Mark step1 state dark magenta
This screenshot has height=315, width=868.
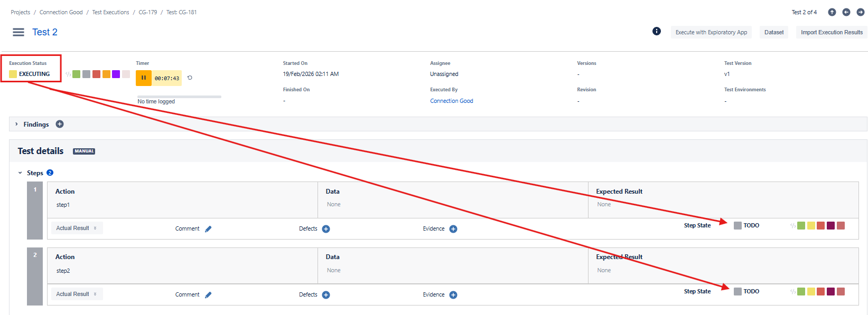830,226
